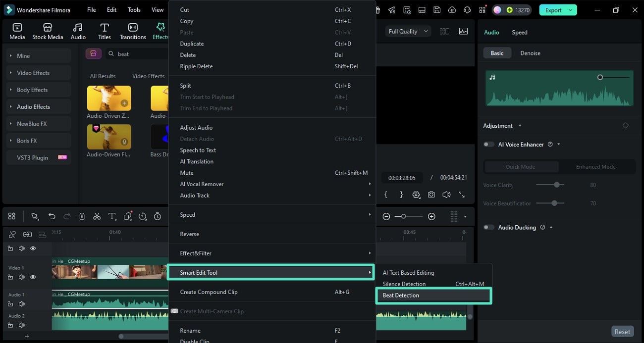Click the mark in brace icon
Viewport: 644px width, 343px height.
click(x=386, y=195)
